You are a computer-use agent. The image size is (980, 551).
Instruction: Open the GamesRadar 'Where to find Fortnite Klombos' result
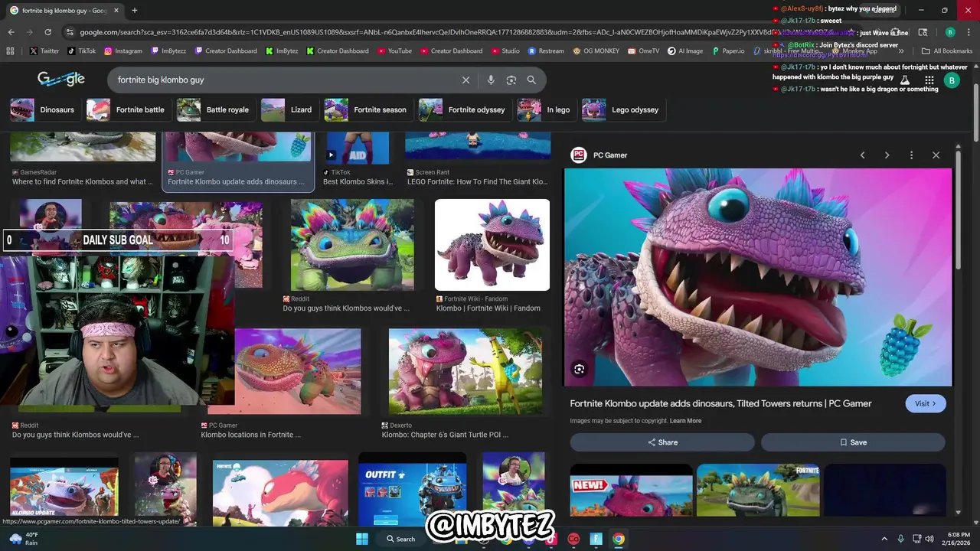83,181
